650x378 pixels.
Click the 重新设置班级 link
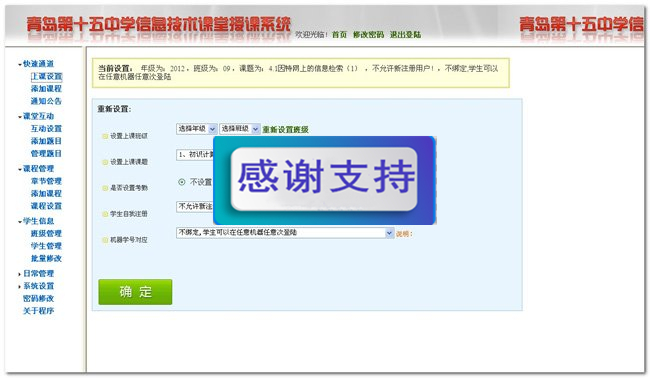(x=285, y=130)
